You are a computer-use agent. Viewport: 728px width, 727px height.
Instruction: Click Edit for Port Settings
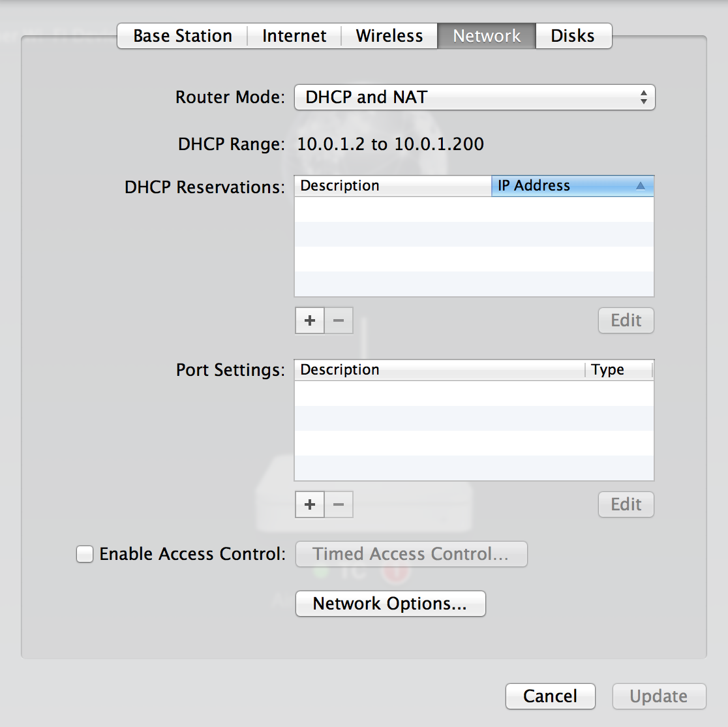625,504
